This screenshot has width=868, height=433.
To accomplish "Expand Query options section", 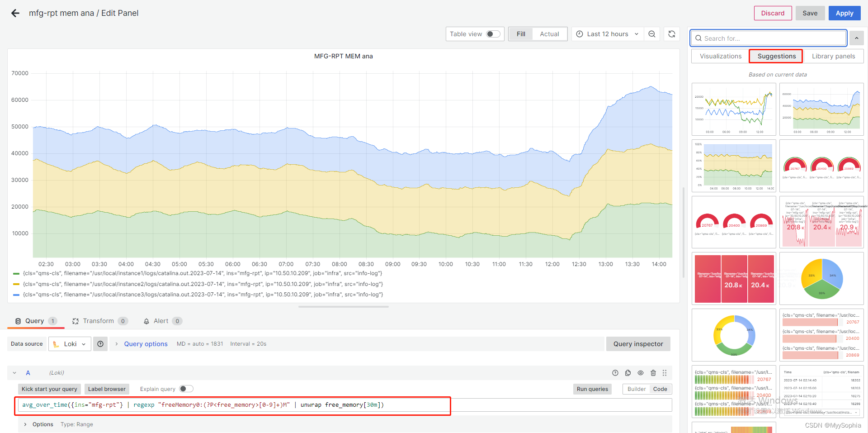I will [146, 344].
